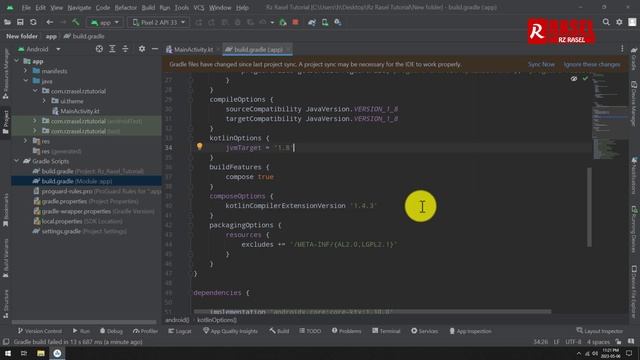The image size is (640, 360).
Task: Sync project with Gradle files icon
Action: [312, 22]
